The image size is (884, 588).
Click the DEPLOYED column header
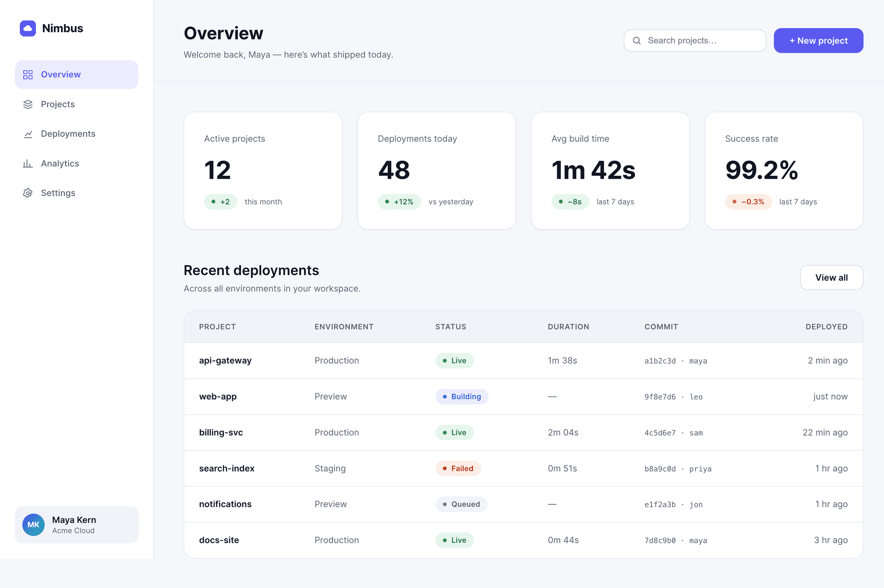pos(826,327)
